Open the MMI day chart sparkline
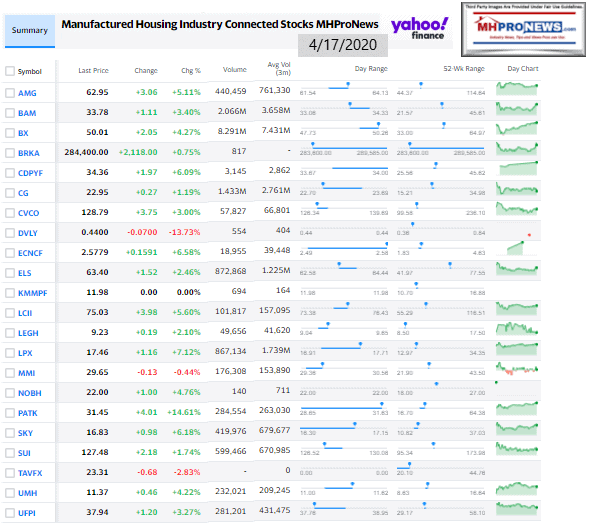 tap(517, 368)
